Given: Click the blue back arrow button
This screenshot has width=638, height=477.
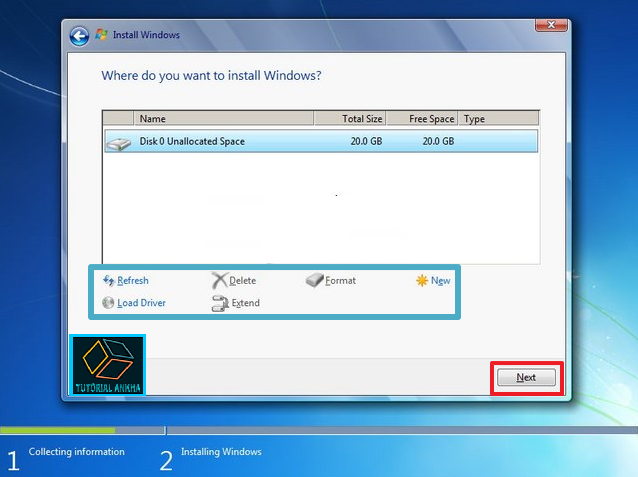Looking at the screenshot, I should point(79,36).
